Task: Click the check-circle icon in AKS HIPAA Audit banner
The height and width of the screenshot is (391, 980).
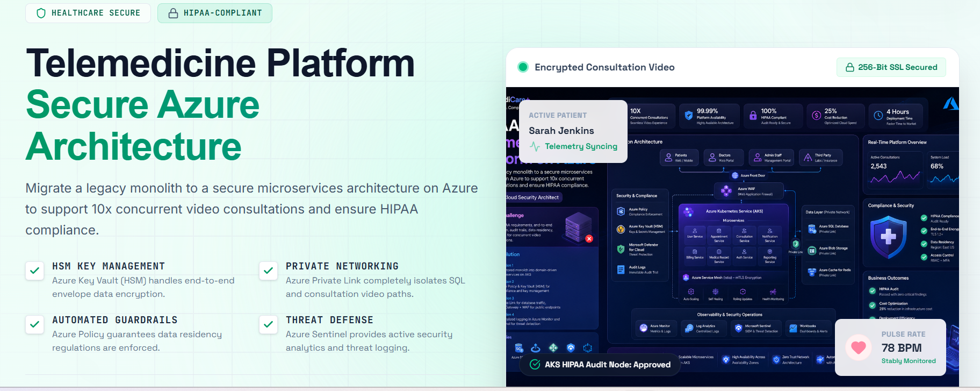Action: pyautogui.click(x=535, y=365)
